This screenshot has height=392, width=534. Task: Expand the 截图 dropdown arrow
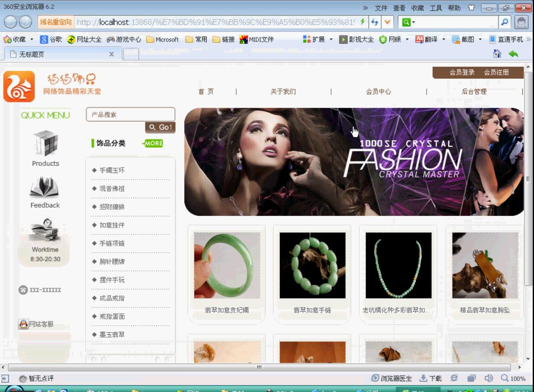coord(480,39)
